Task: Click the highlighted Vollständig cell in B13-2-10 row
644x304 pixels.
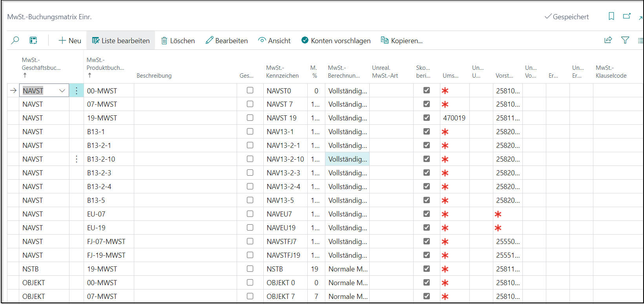Action: point(347,159)
